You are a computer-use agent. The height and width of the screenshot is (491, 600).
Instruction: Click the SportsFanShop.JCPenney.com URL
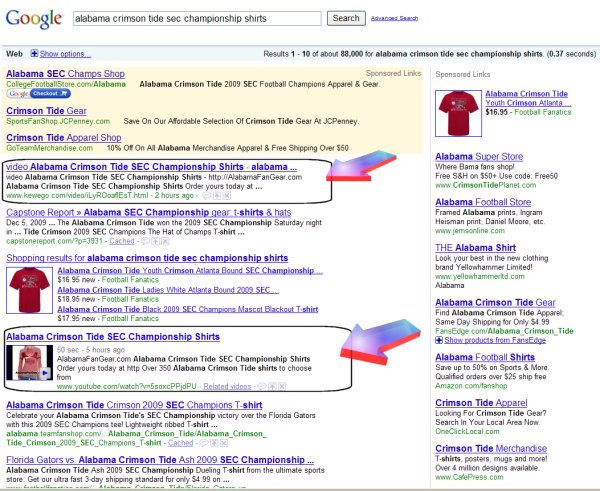pos(58,121)
